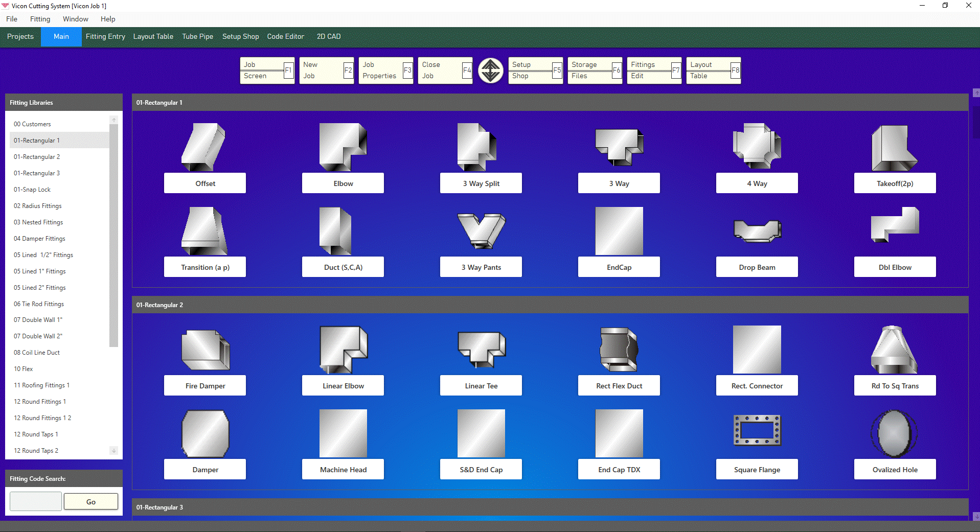Image resolution: width=980 pixels, height=532 pixels.
Task: Click the down arrow on the library list scrollbar
Action: click(x=113, y=451)
